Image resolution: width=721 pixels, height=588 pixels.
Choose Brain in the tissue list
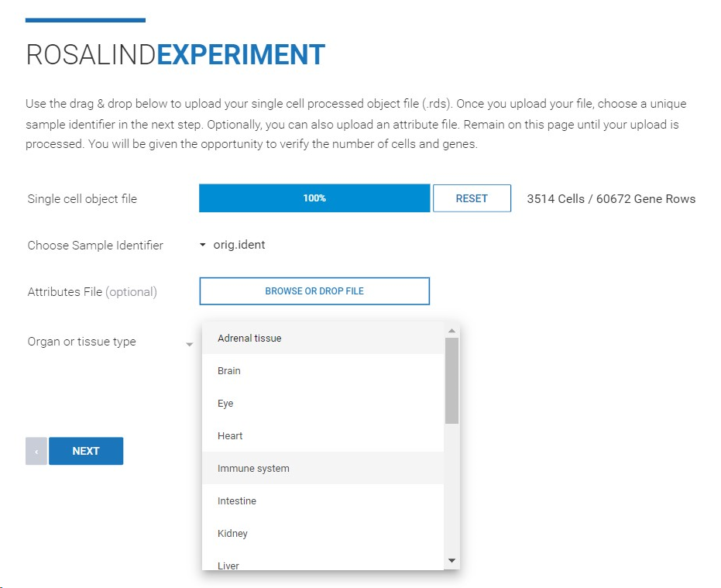click(323, 370)
